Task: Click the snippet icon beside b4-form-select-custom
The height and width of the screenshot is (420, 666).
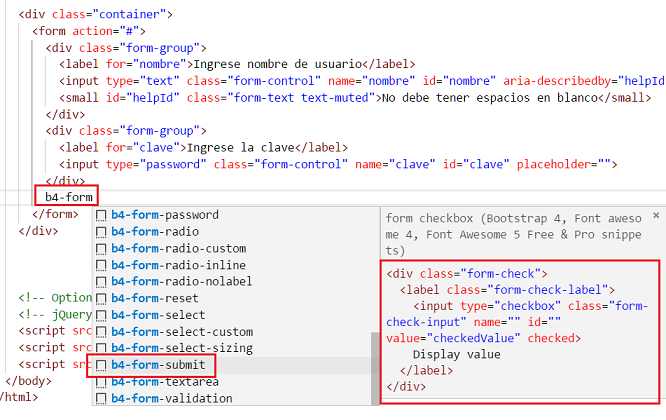Action: pos(101,332)
